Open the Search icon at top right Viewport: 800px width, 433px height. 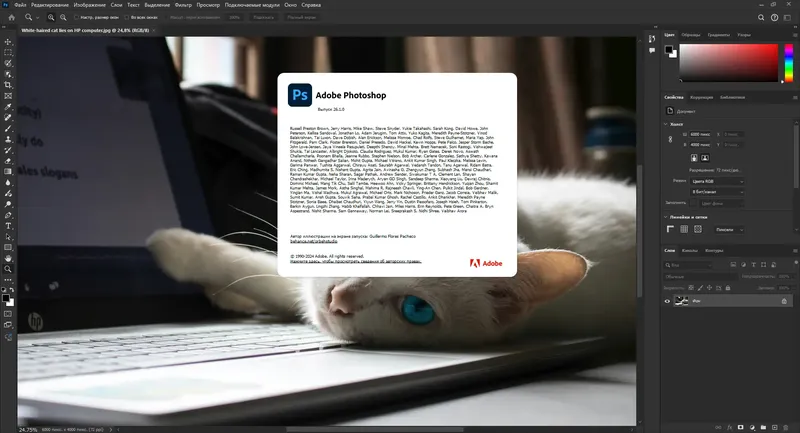coord(761,17)
